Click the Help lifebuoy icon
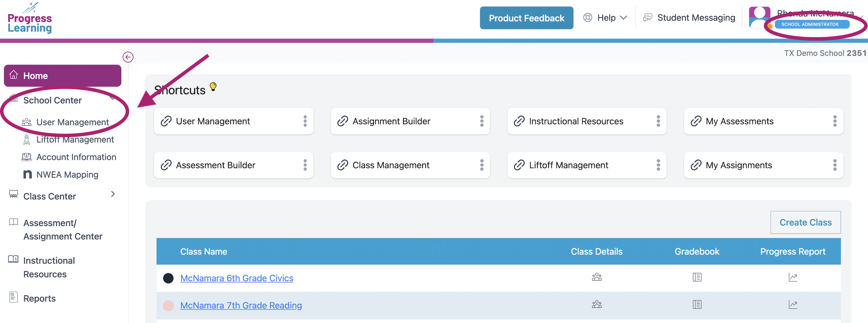The width and height of the screenshot is (868, 323). (587, 17)
